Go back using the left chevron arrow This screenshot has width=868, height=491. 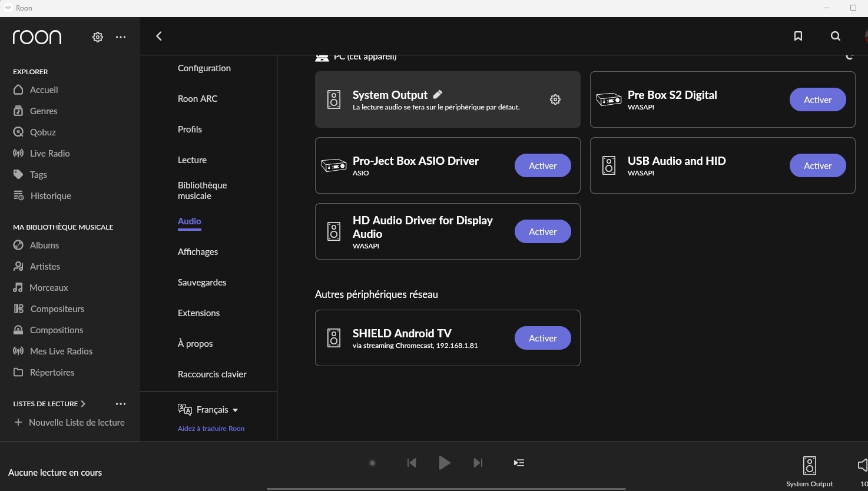pos(158,36)
